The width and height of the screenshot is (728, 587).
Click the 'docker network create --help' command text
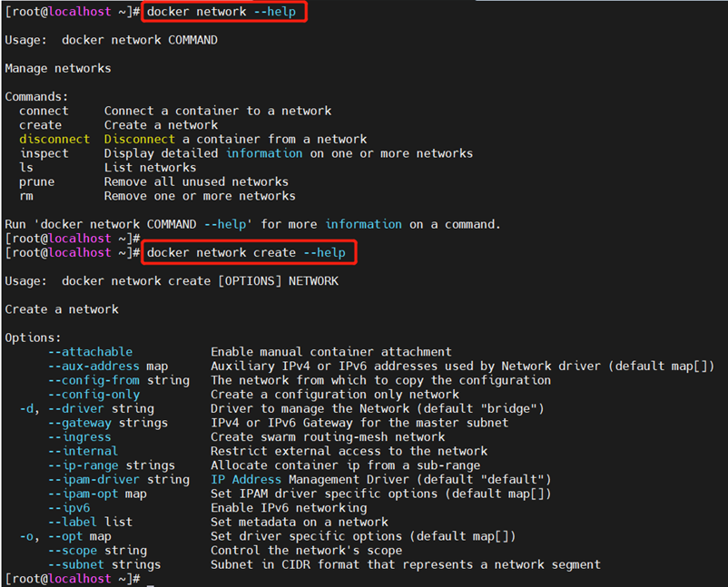(x=247, y=253)
